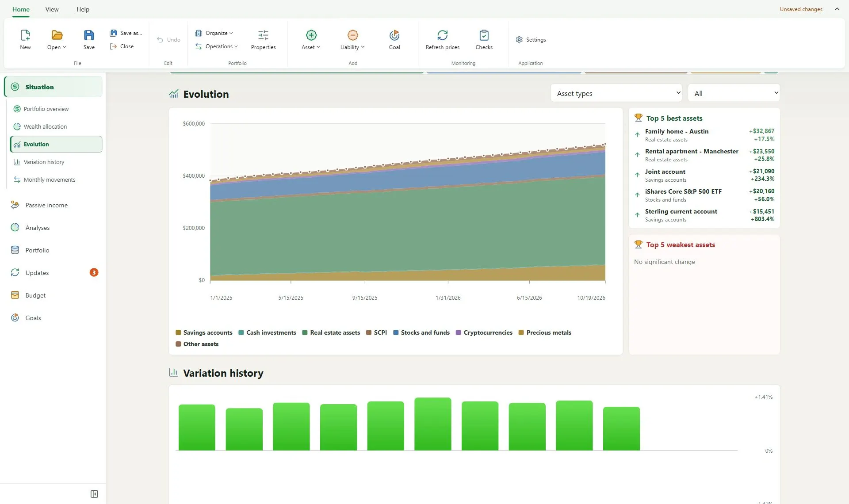Open the Goals section

coord(53,318)
